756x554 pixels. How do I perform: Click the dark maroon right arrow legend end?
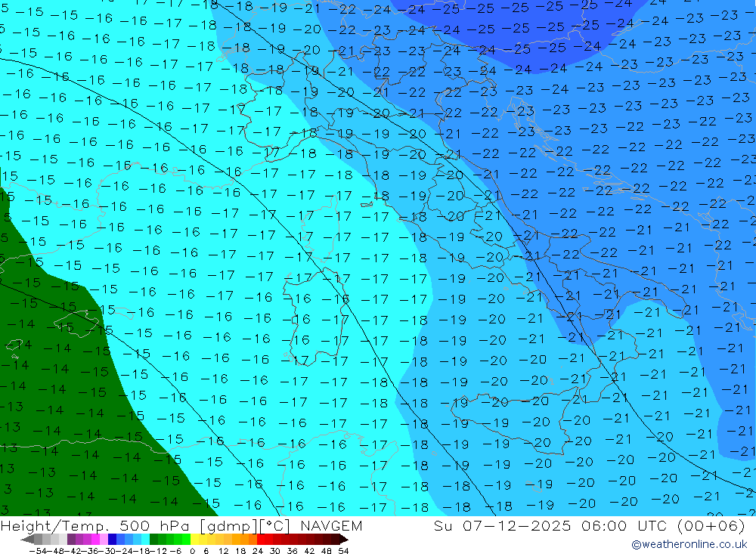pyautogui.click(x=343, y=540)
